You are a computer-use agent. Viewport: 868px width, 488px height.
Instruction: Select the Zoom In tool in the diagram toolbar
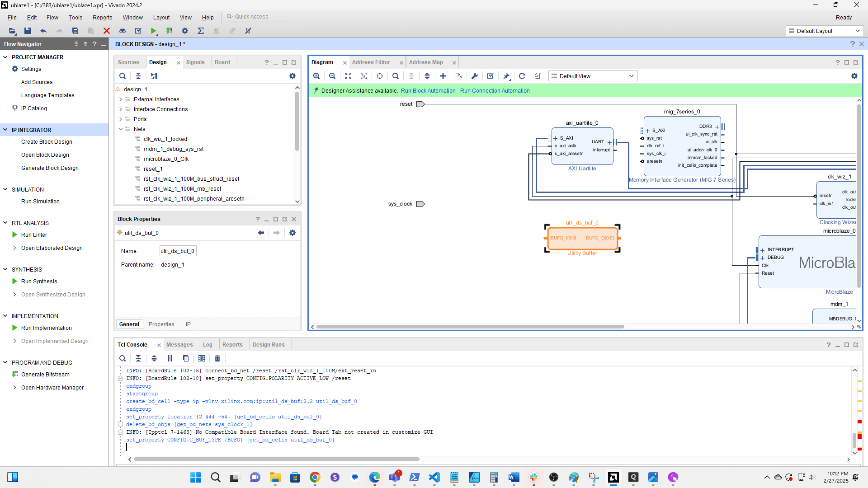point(316,76)
